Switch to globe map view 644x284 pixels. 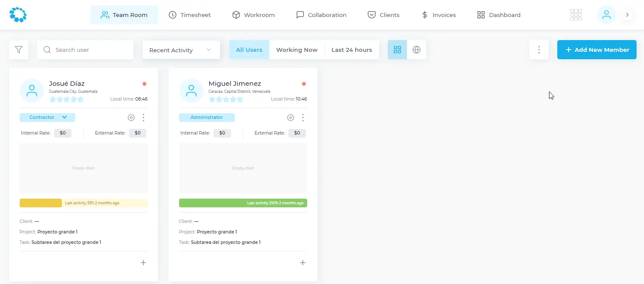click(x=417, y=50)
